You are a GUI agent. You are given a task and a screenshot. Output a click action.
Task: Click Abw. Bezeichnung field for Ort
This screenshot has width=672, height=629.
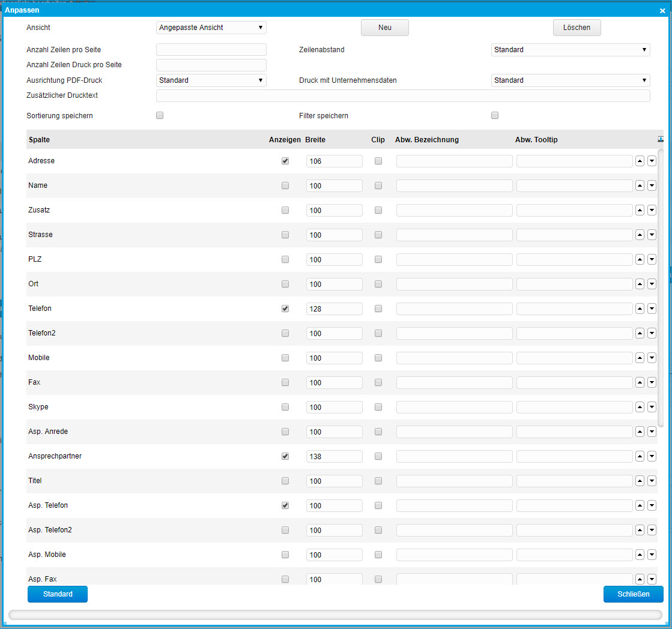click(454, 284)
